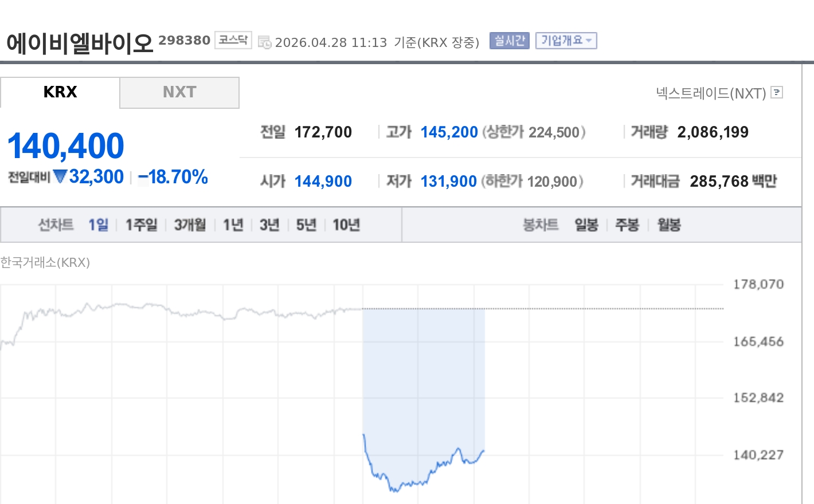Click the 넥스트레이드(NXT) link text
The image size is (814, 504).
[711, 93]
